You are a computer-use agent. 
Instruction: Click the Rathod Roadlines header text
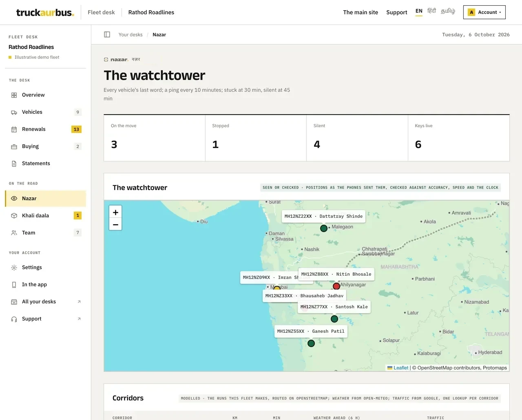tap(151, 12)
